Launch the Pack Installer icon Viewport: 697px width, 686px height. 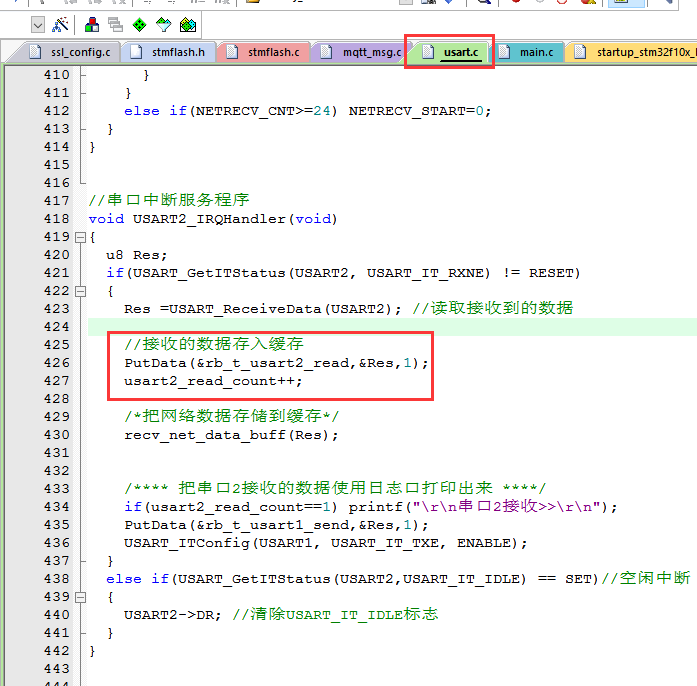click(x=188, y=25)
